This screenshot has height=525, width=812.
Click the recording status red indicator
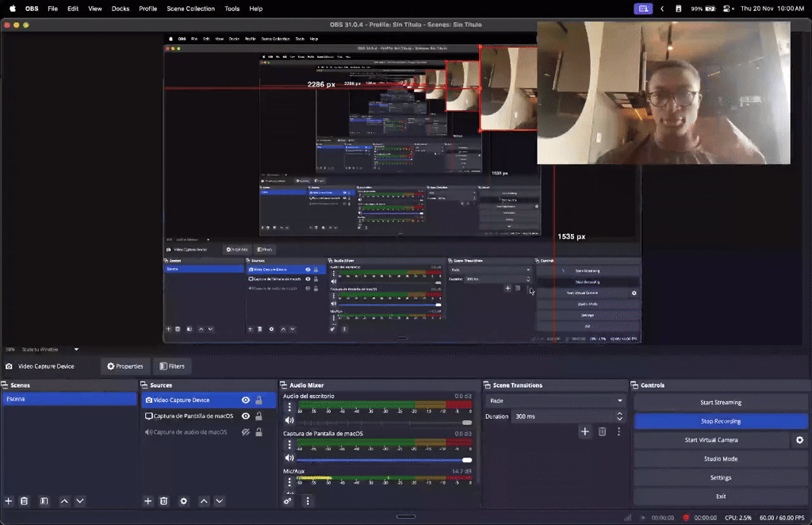(686, 517)
